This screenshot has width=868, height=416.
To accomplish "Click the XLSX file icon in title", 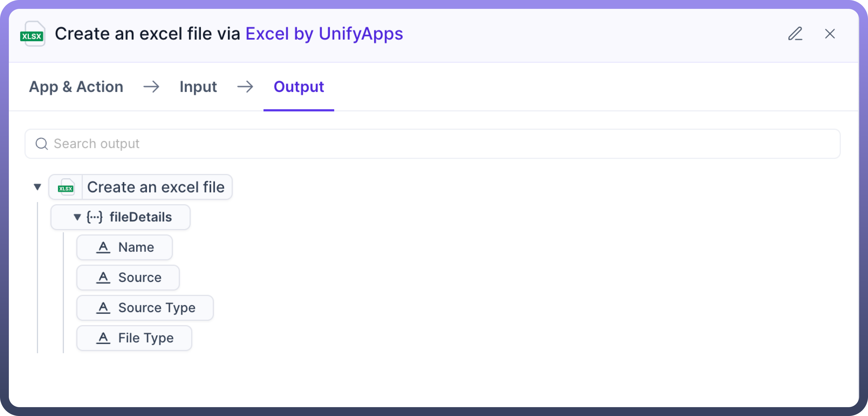I will click(33, 34).
